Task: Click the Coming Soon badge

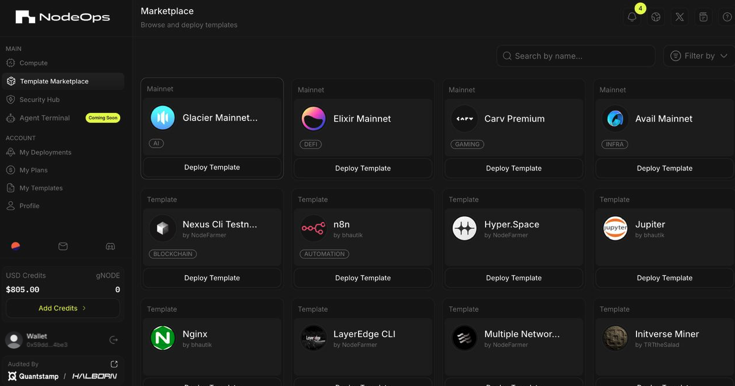Action: click(x=103, y=118)
